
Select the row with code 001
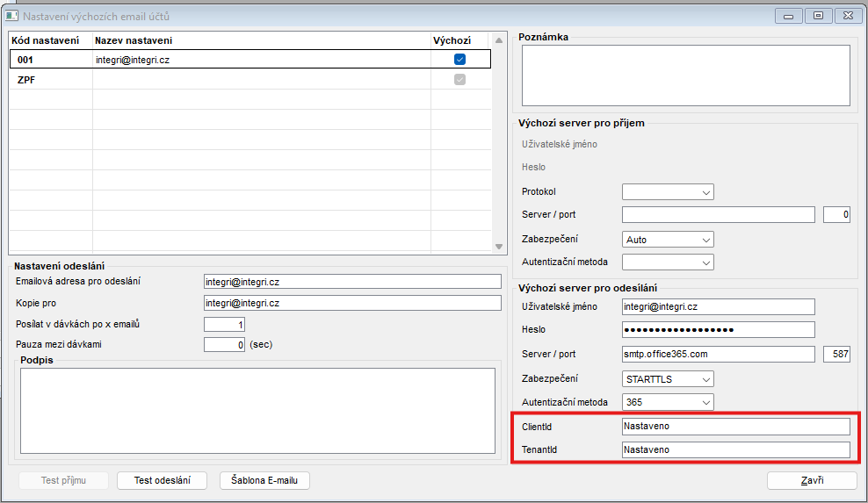click(250, 59)
